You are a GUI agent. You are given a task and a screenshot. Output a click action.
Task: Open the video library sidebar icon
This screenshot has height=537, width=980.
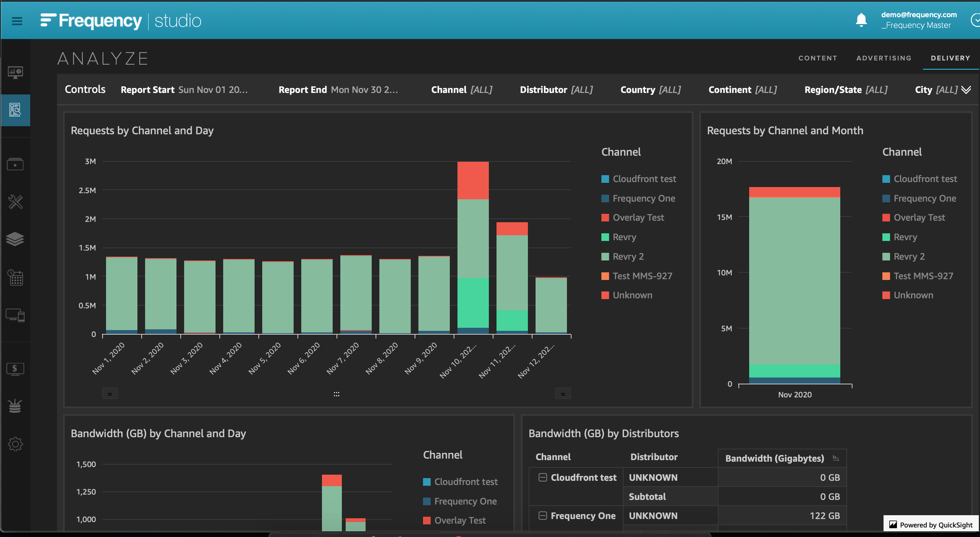pyautogui.click(x=15, y=164)
